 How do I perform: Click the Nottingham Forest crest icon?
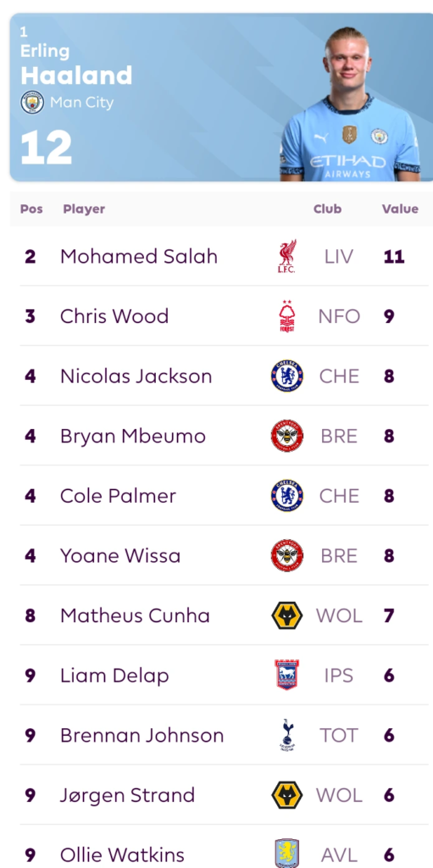(286, 316)
